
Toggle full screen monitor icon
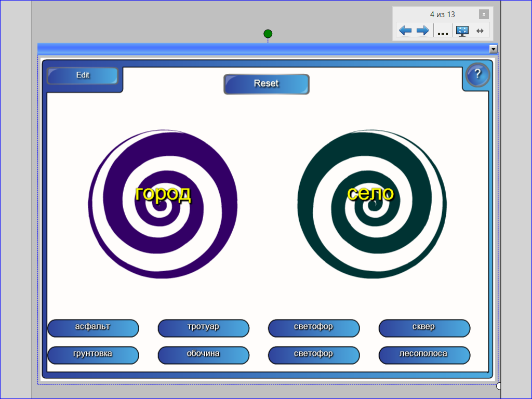click(462, 31)
